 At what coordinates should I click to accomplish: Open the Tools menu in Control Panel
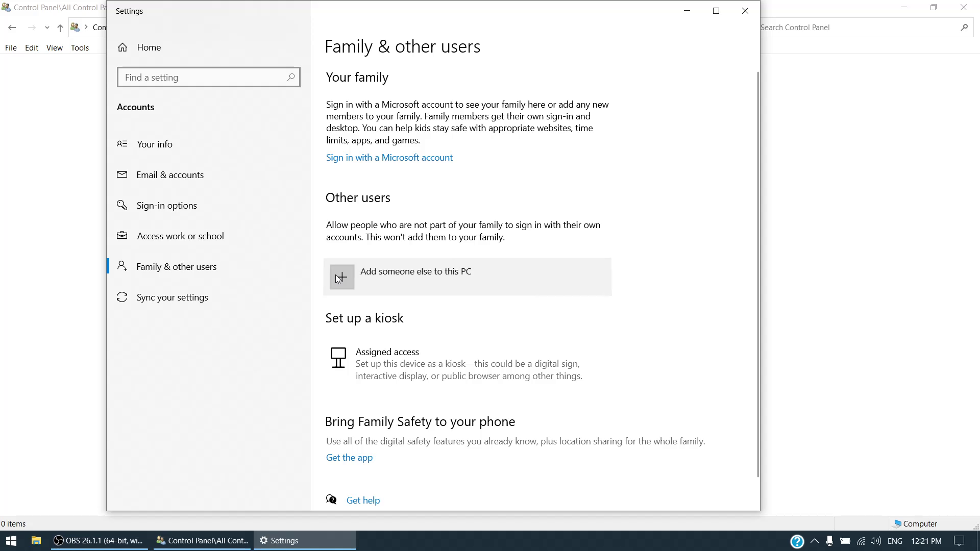point(80,47)
